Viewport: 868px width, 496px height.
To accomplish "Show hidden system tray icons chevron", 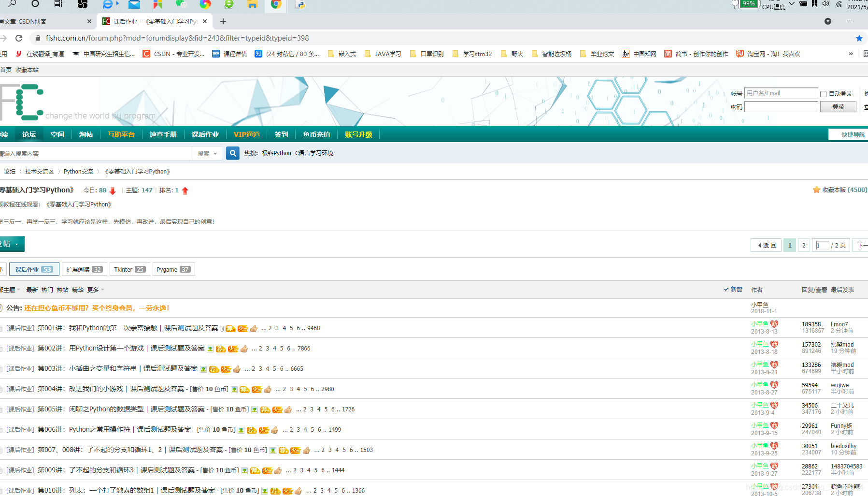I will (791, 3).
